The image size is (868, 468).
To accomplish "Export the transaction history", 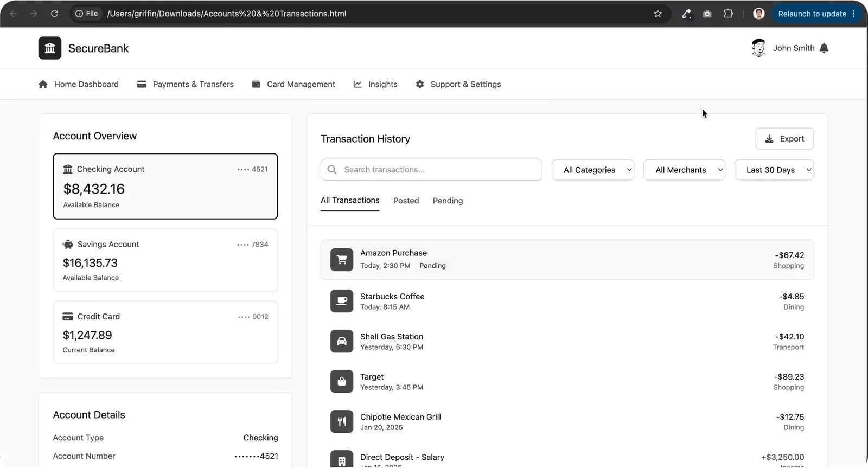I will click(x=784, y=139).
